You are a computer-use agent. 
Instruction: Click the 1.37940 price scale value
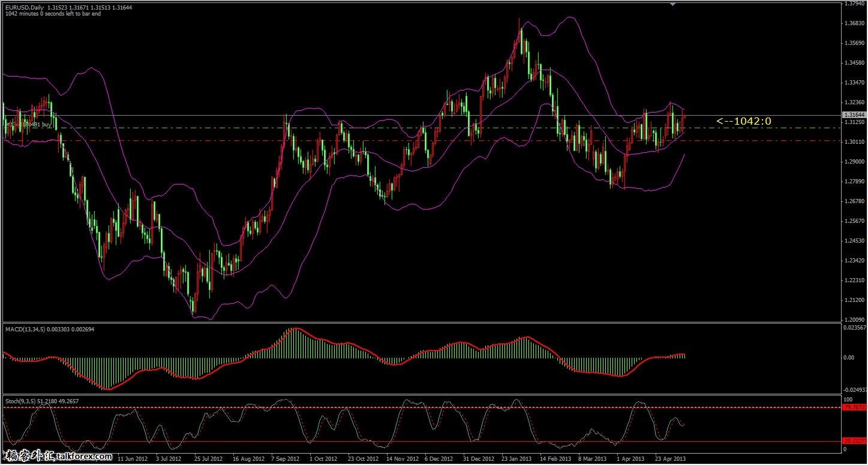point(854,4)
